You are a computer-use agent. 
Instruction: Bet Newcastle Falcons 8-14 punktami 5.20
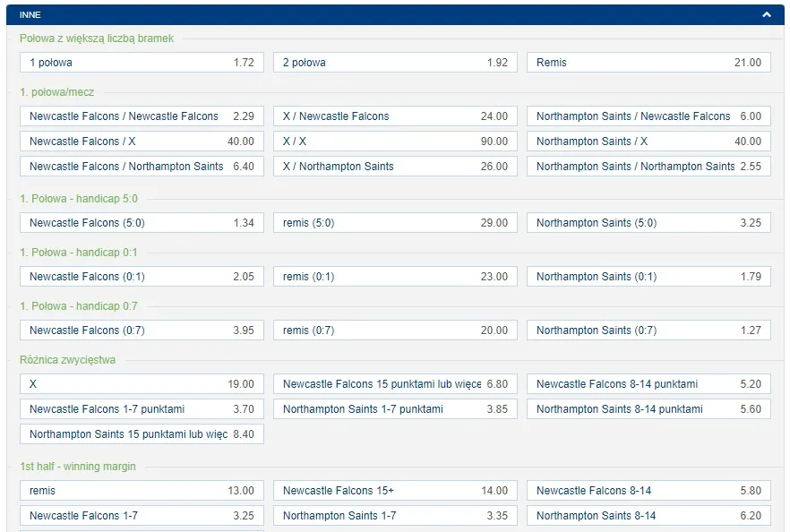click(x=648, y=384)
